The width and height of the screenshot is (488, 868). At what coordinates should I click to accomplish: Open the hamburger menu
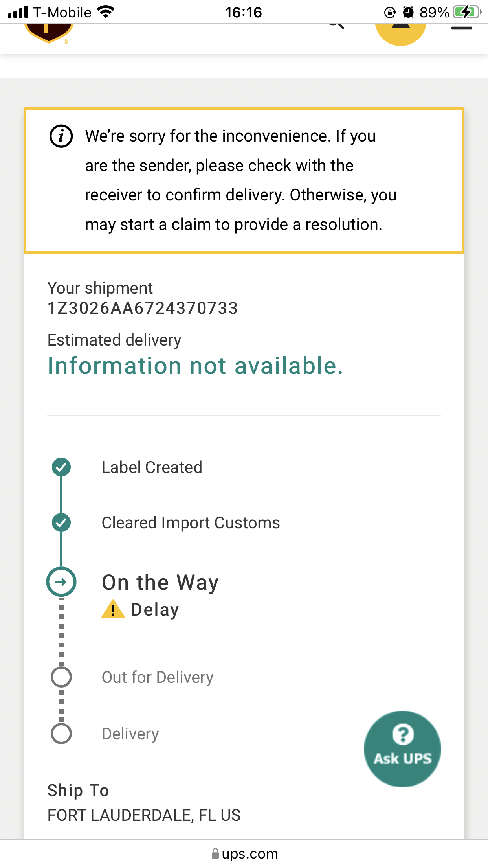[462, 28]
